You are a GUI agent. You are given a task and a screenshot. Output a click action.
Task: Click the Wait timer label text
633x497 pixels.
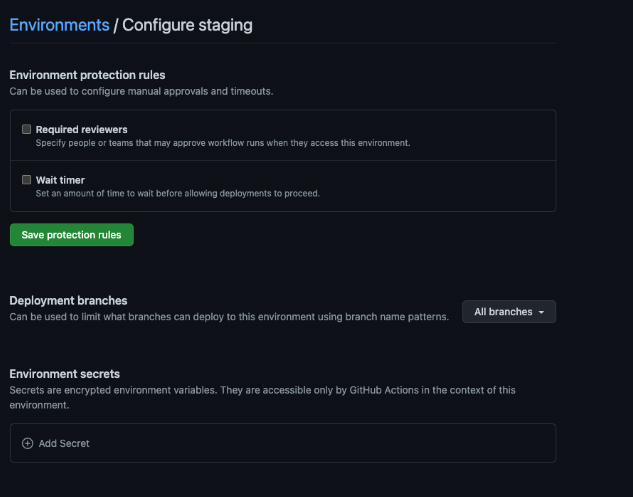click(x=60, y=180)
